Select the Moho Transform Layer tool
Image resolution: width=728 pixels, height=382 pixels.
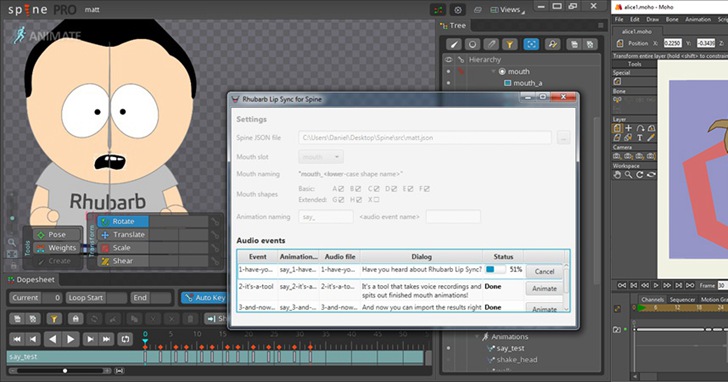click(617, 128)
